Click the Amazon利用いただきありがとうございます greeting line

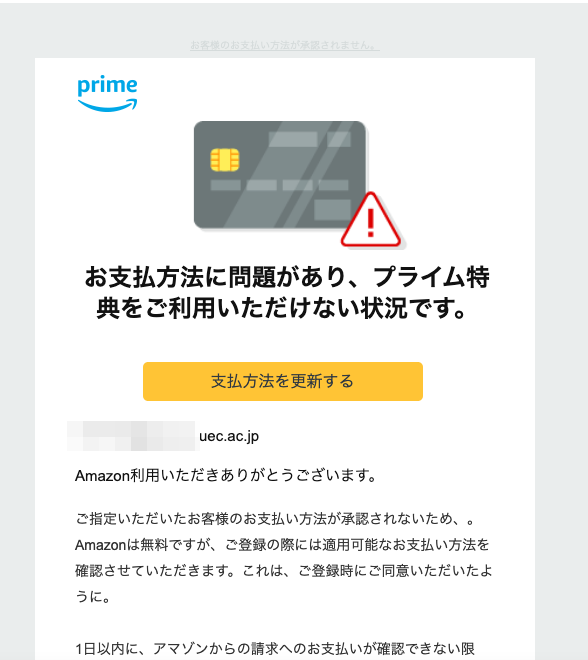coord(226,476)
